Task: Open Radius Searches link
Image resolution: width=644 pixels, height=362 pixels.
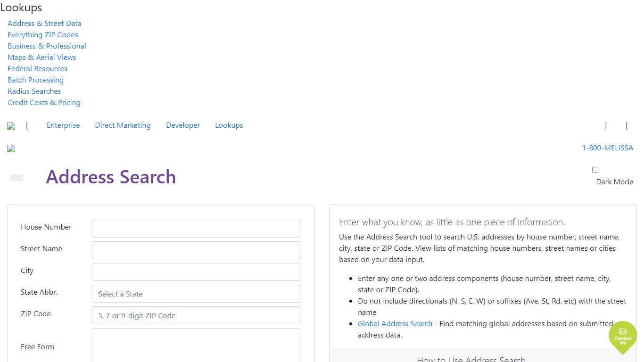Action: 34,91
